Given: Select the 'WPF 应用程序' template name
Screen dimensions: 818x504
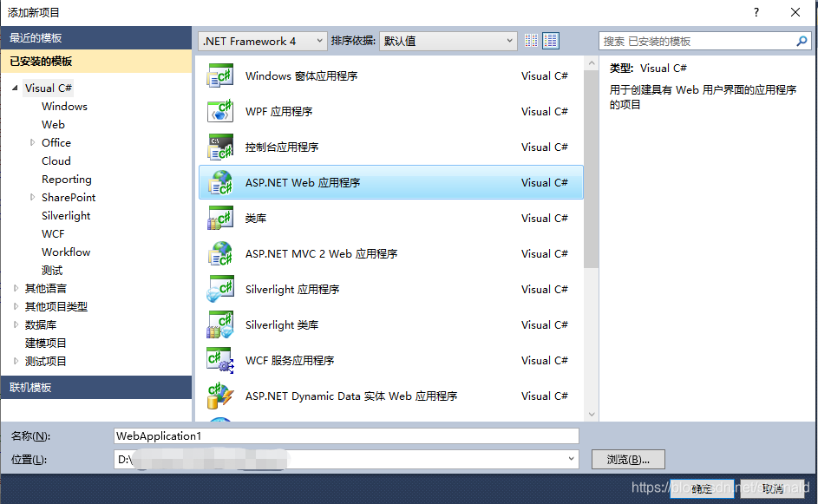Looking at the screenshot, I should pos(278,112).
